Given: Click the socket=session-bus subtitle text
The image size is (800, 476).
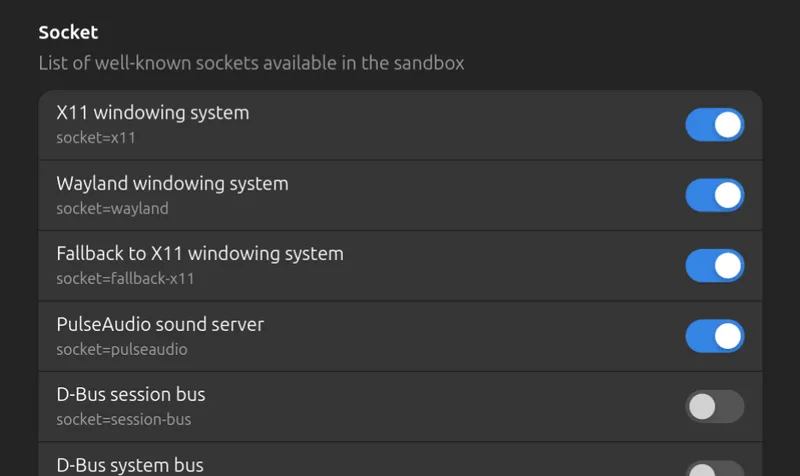Looking at the screenshot, I should tap(123, 419).
